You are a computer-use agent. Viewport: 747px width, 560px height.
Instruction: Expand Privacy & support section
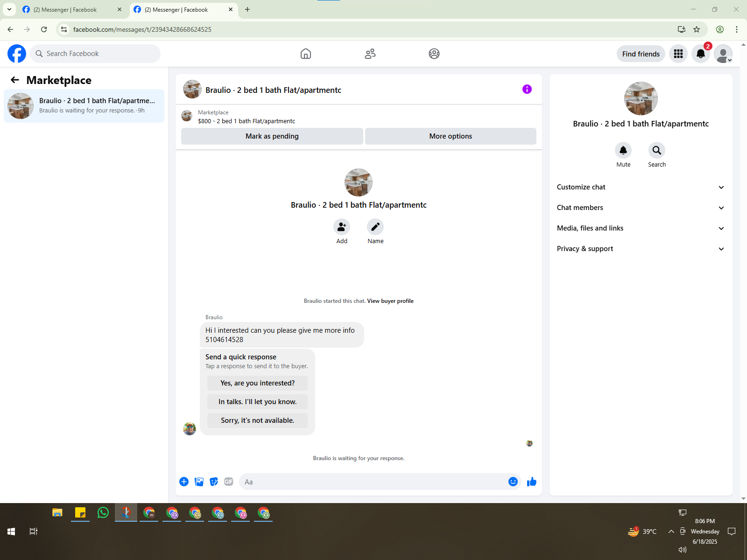641,249
